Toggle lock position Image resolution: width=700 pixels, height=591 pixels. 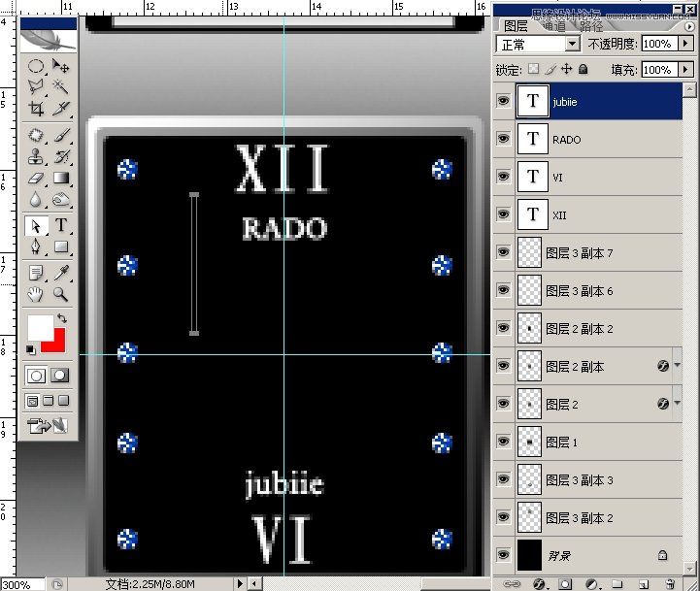pos(567,69)
